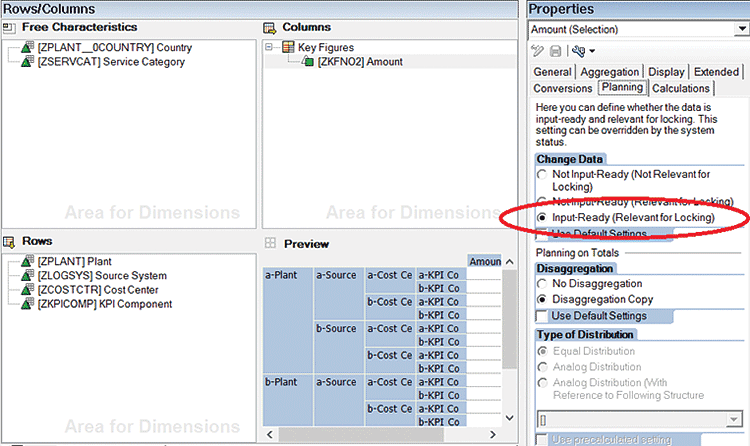
Task: Click the Rows panel header icon
Action: [x=9, y=242]
